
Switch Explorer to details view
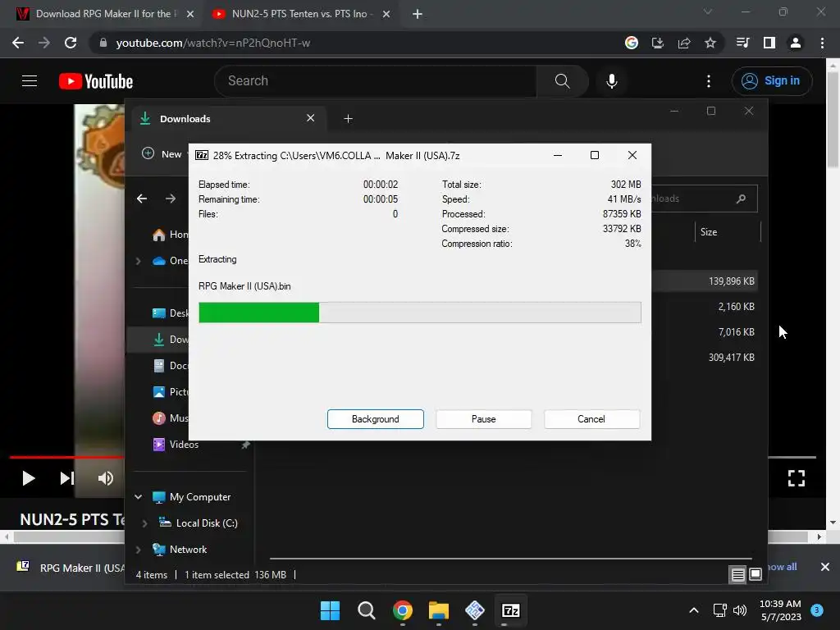[x=737, y=575]
